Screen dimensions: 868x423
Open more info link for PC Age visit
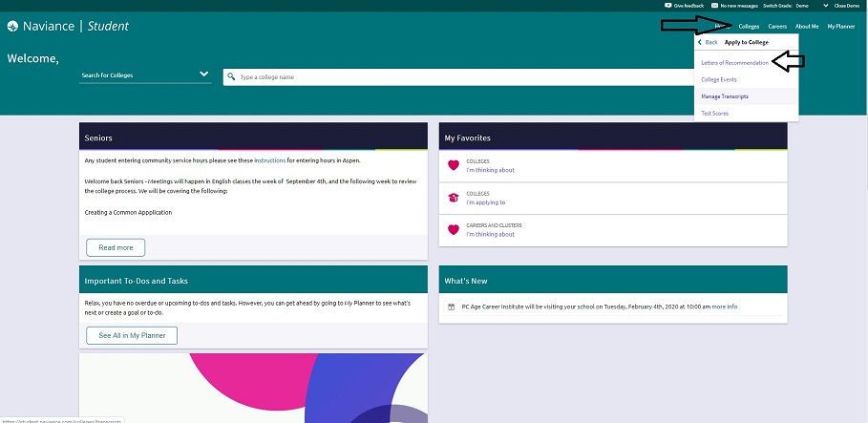pyautogui.click(x=725, y=307)
